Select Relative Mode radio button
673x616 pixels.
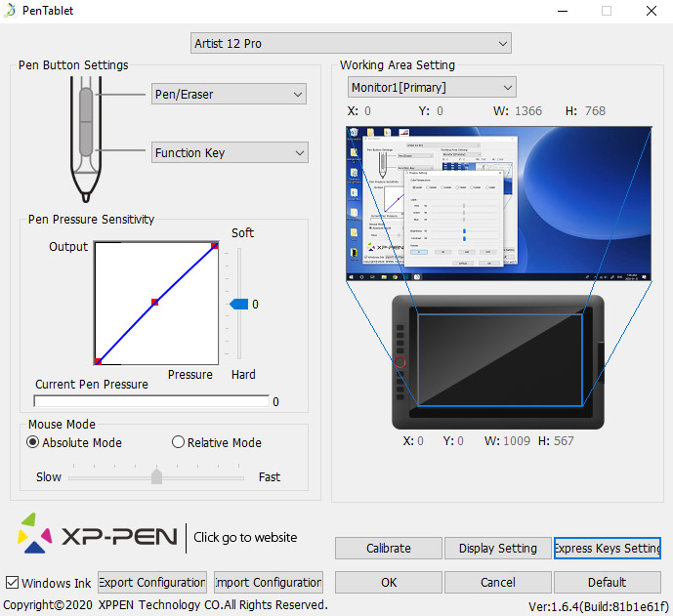(178, 442)
